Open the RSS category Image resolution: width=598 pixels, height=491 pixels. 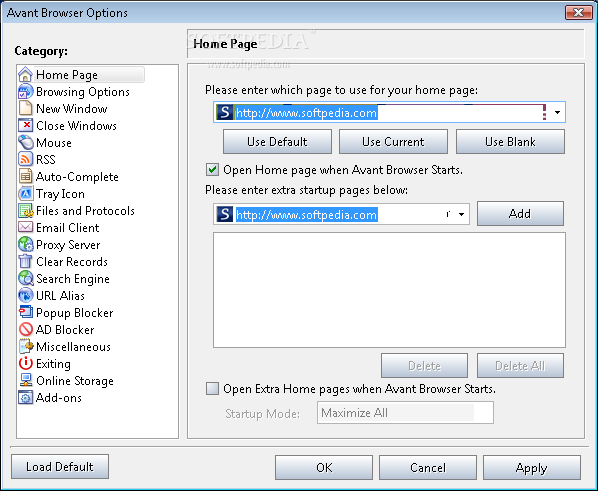click(46, 159)
